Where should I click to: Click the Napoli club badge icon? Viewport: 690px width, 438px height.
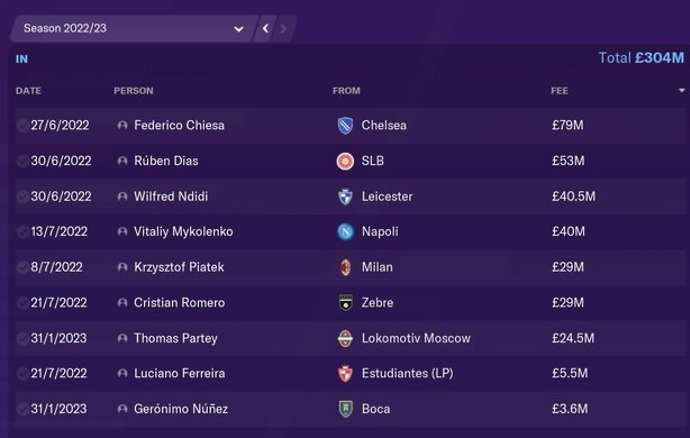click(345, 232)
